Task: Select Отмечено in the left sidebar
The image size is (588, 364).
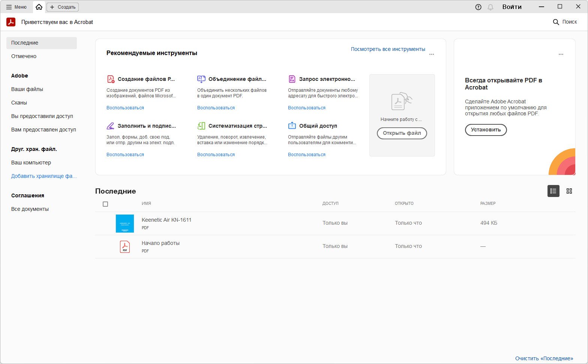Action: [24, 56]
